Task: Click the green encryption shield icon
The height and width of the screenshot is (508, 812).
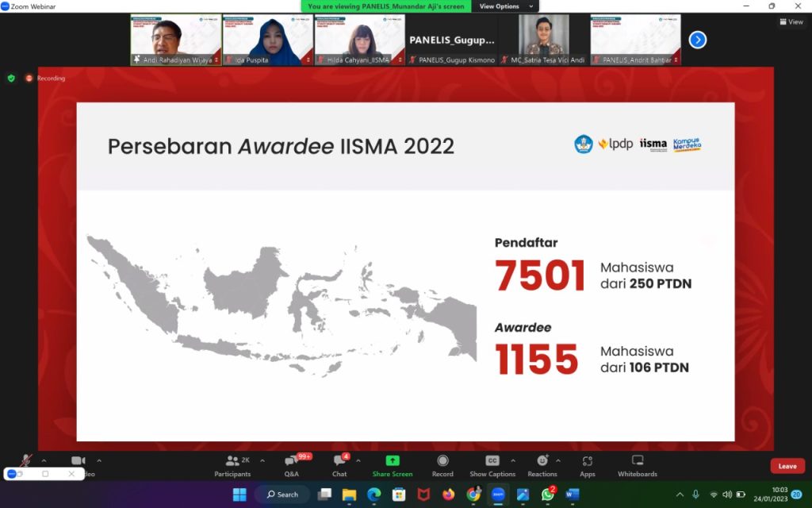Action: [11, 79]
